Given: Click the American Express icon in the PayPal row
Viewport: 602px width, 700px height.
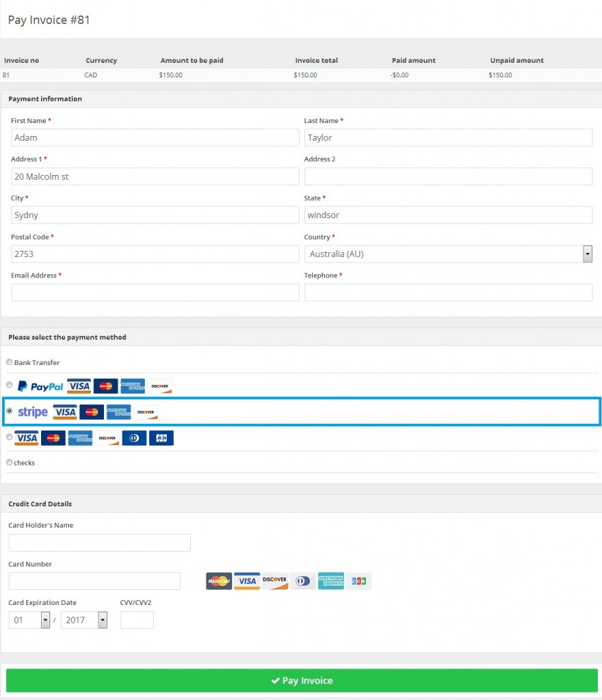Looking at the screenshot, I should (132, 386).
